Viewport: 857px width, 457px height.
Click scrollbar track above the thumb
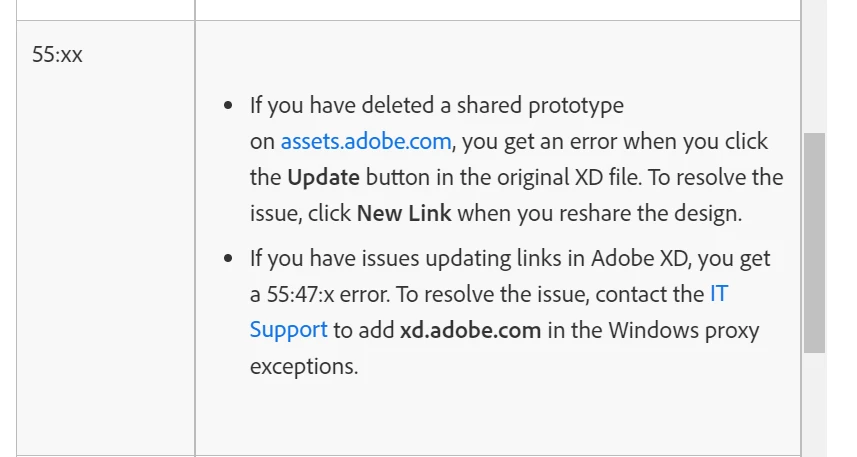pos(814,66)
